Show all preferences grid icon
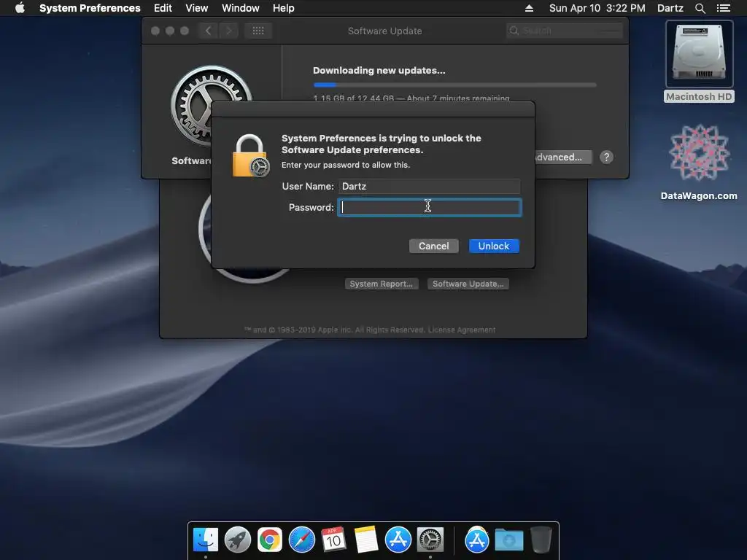Screen dimensions: 747x560 coord(258,31)
